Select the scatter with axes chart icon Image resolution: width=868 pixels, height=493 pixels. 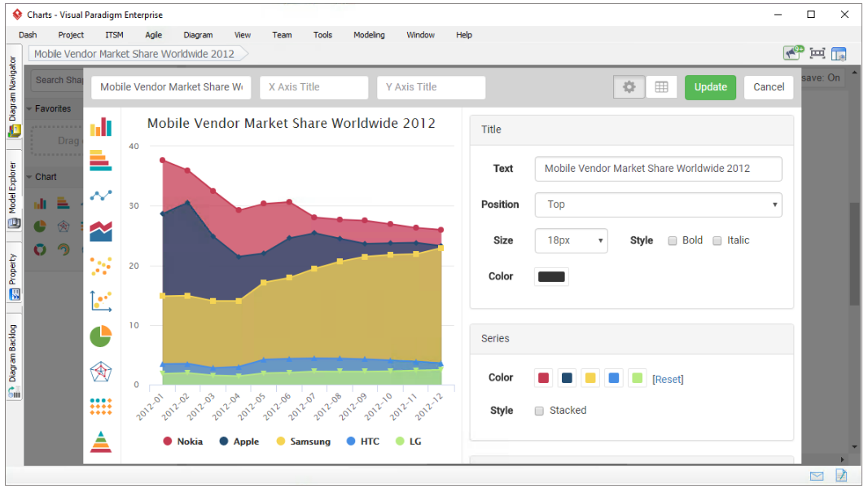point(101,301)
